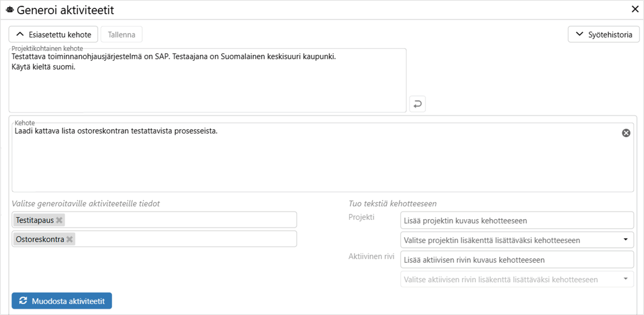
Task: Remove the Testitapaus tag
Action: (59, 220)
